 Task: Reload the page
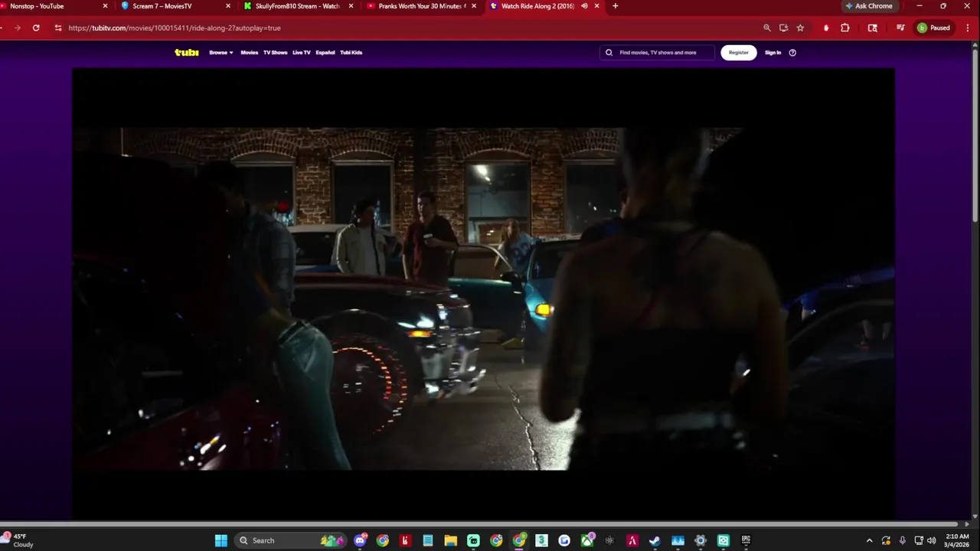coord(36,28)
